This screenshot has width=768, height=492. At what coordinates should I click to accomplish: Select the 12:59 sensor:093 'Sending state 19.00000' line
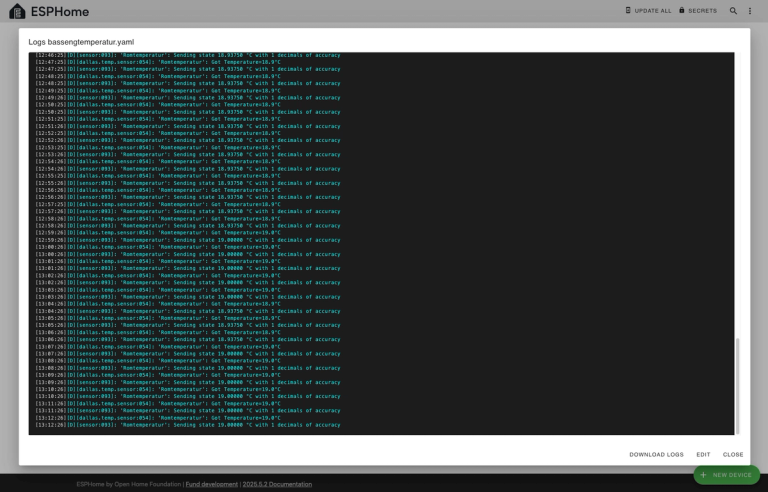coord(188,240)
